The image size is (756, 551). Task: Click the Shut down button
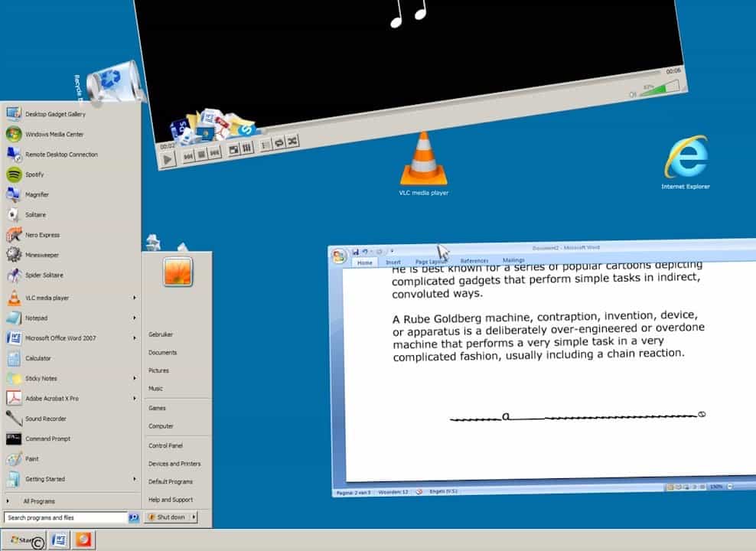click(167, 517)
